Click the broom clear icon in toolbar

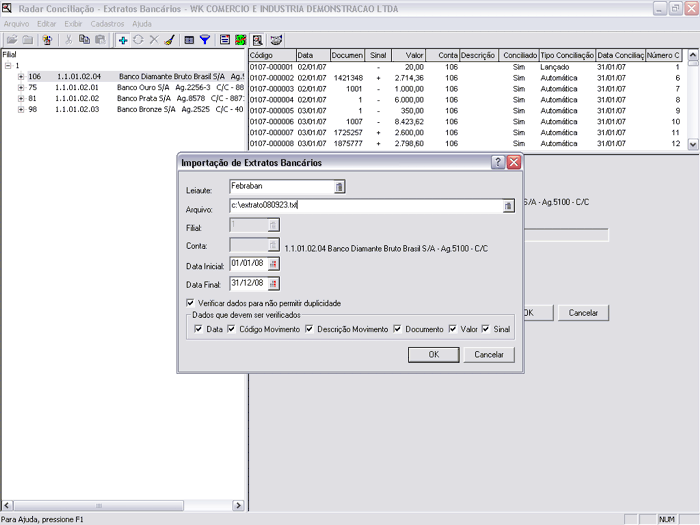coord(168,40)
